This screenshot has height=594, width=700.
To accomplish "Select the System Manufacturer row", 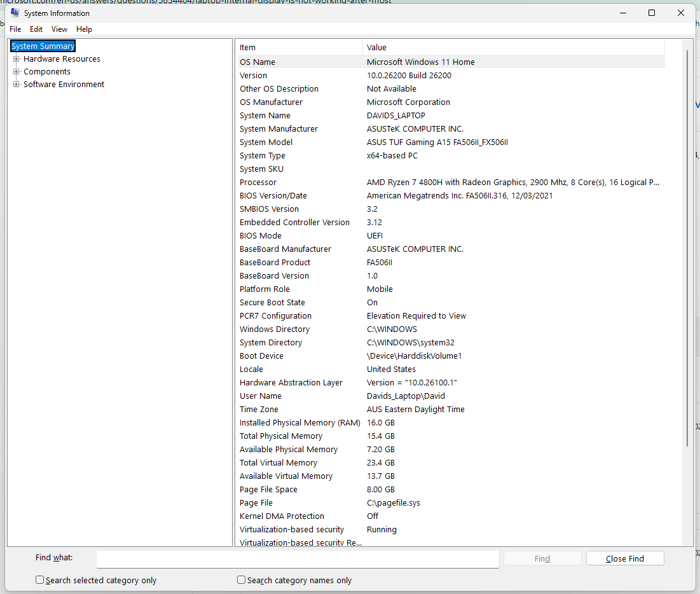I will [450, 129].
